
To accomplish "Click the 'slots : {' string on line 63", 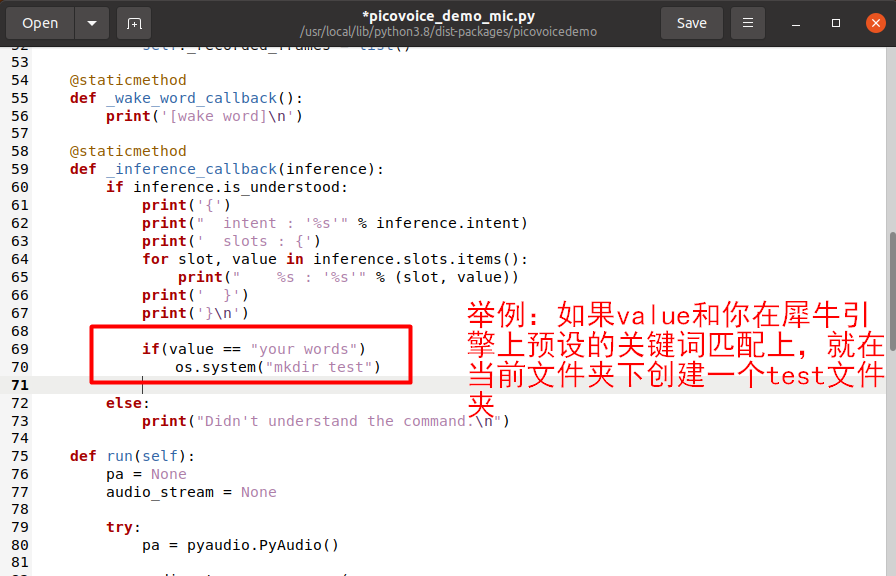I will point(254,242).
